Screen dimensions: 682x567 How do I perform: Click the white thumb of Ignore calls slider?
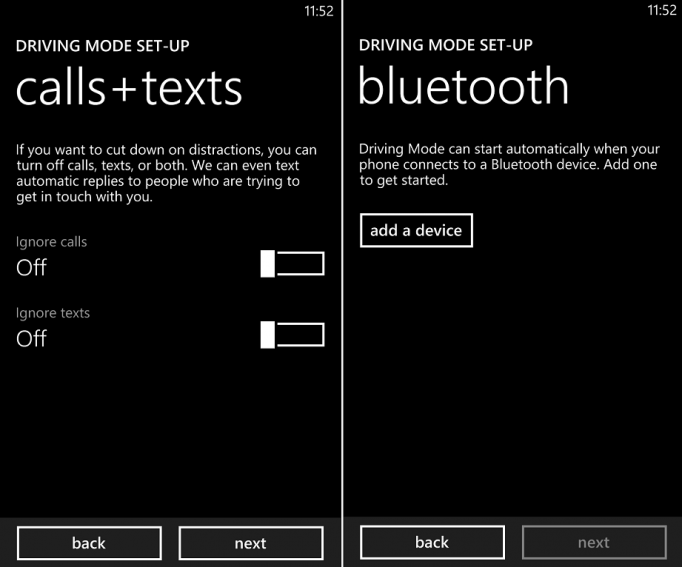click(267, 263)
